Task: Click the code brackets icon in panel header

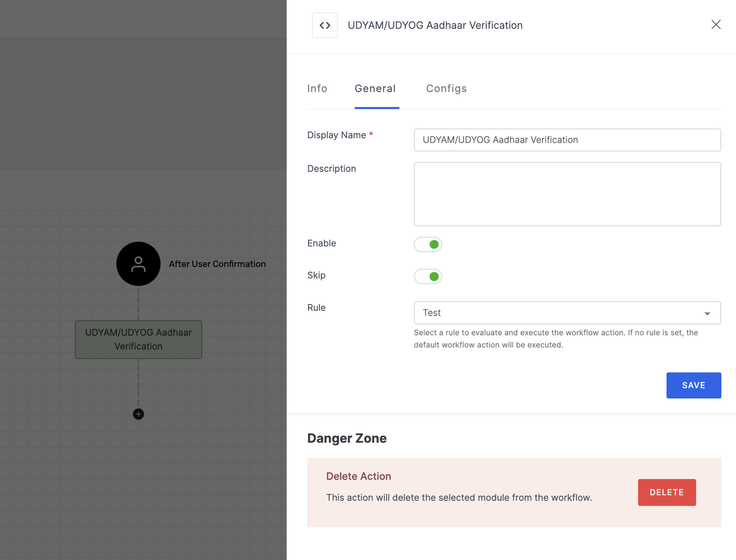Action: (325, 25)
